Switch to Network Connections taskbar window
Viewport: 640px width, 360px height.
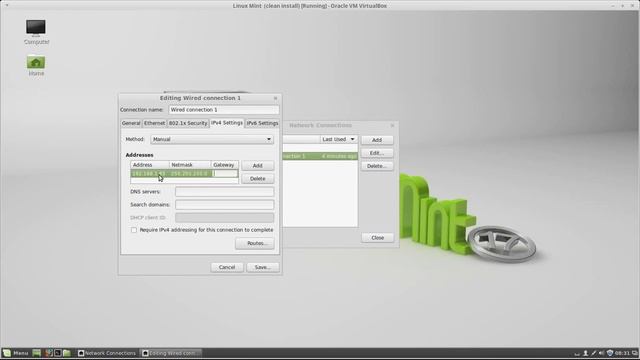[107, 353]
